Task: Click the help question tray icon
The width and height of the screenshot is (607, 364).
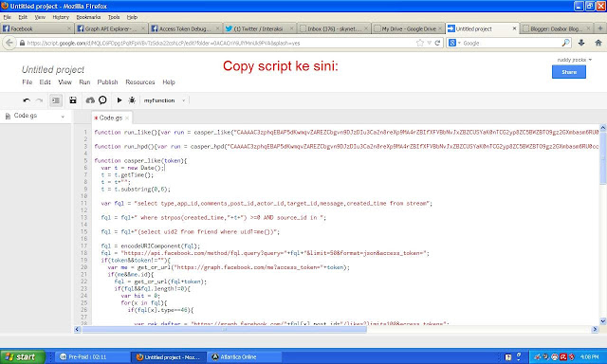Action: coord(508,357)
